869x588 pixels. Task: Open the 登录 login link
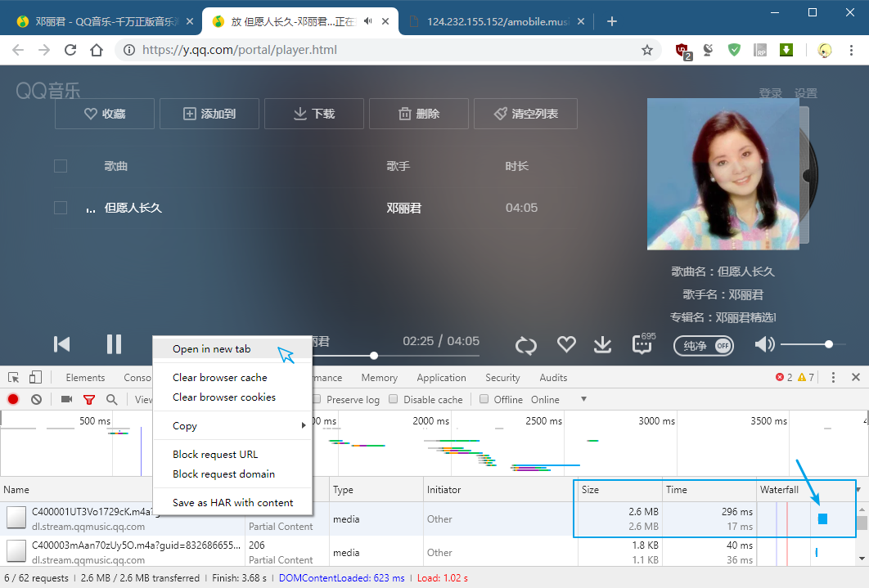(770, 93)
